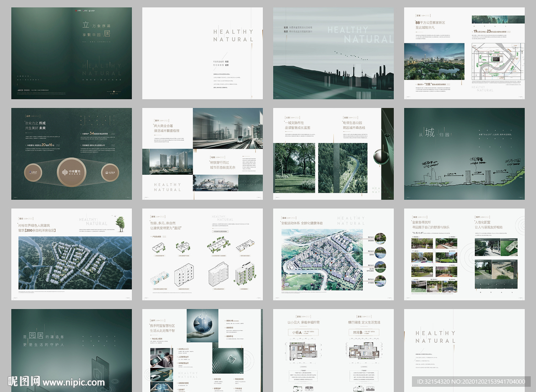The height and width of the screenshot is (392, 536).
Task: Click heading 88平方公里蔡家新区
Action: 430,23
